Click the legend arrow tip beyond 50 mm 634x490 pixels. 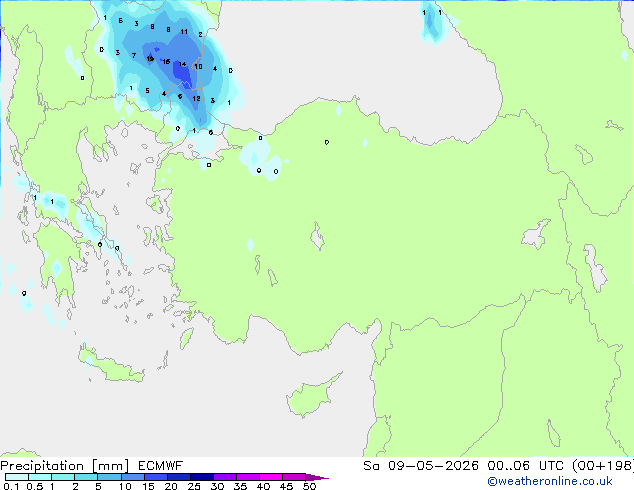coord(317,477)
